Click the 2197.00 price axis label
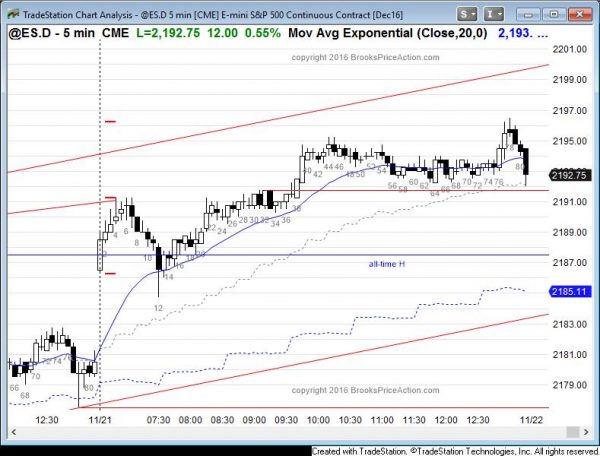Image resolution: width=600 pixels, height=456 pixels. click(x=569, y=111)
